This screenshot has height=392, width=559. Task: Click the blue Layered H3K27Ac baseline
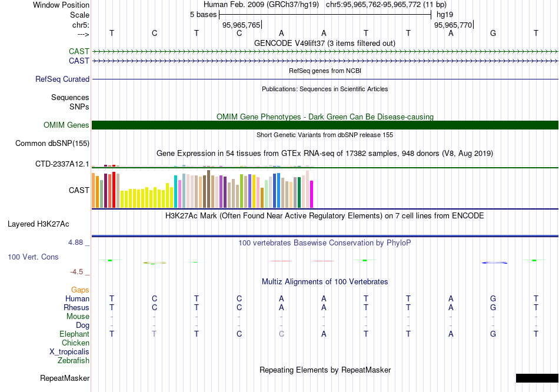pyautogui.click(x=325, y=236)
